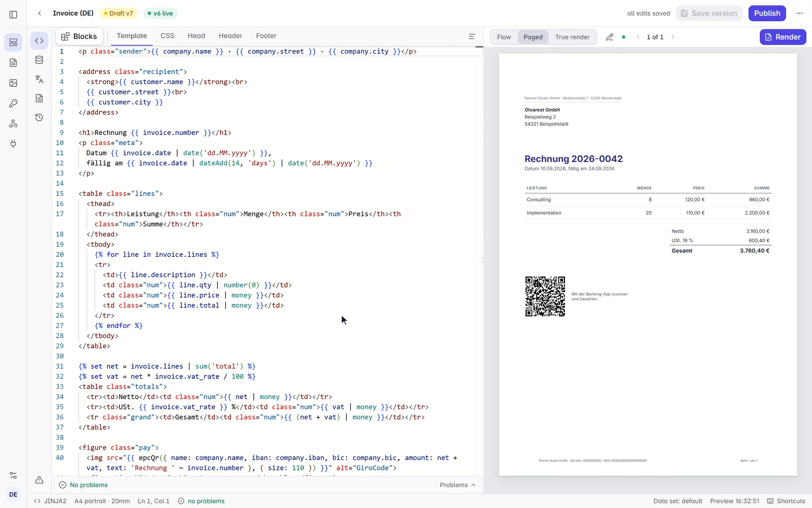812x508 pixels.
Task: Open the translations icon
Action: click(39, 79)
